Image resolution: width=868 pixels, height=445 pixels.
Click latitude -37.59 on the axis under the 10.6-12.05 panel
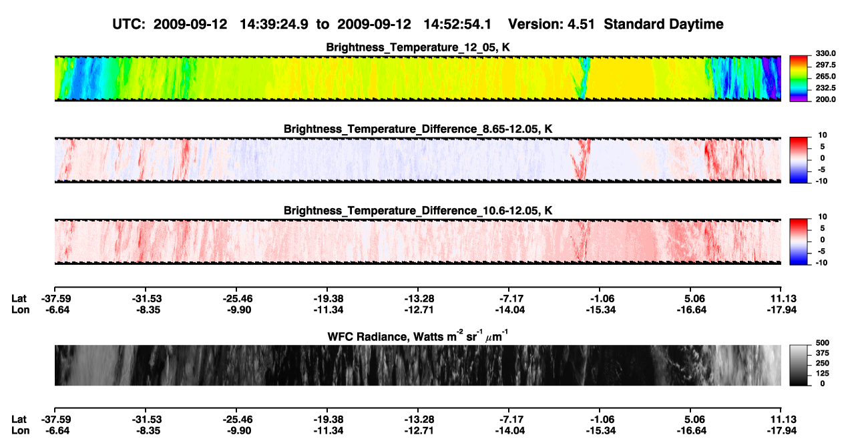(x=55, y=298)
